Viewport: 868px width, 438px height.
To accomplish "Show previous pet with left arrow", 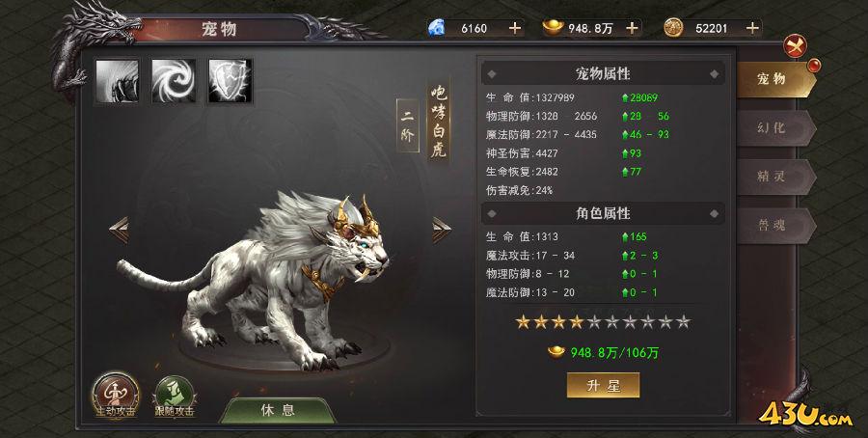I will [119, 230].
